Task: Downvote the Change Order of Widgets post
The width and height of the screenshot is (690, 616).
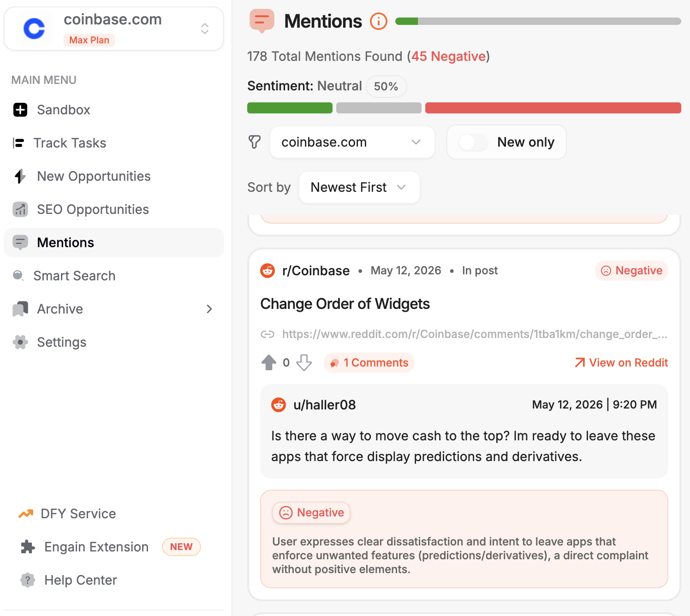Action: pyautogui.click(x=304, y=363)
